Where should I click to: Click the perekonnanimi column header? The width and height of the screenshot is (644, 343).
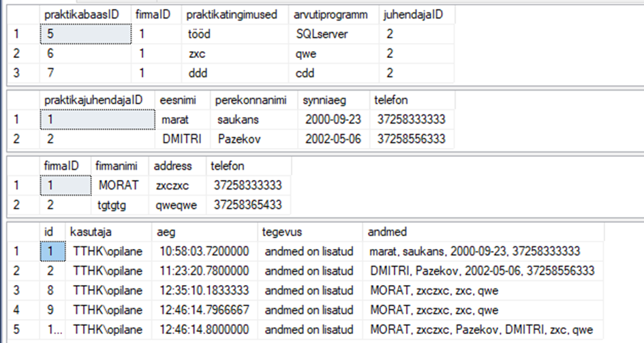pos(254,100)
